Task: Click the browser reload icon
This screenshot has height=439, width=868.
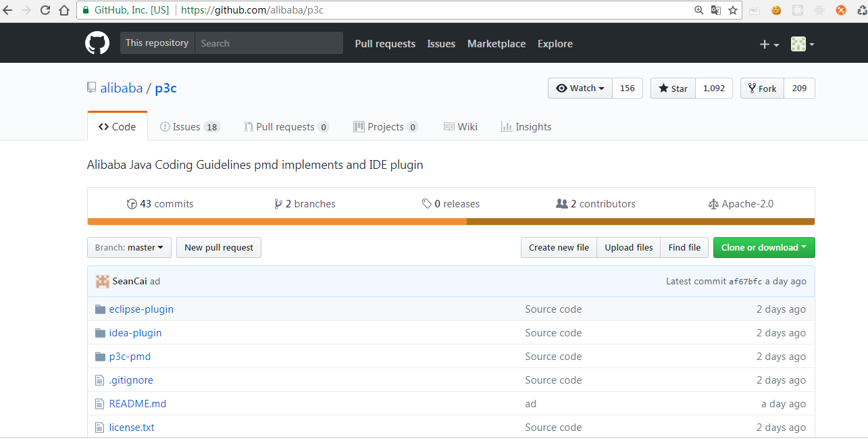Action: pyautogui.click(x=45, y=10)
